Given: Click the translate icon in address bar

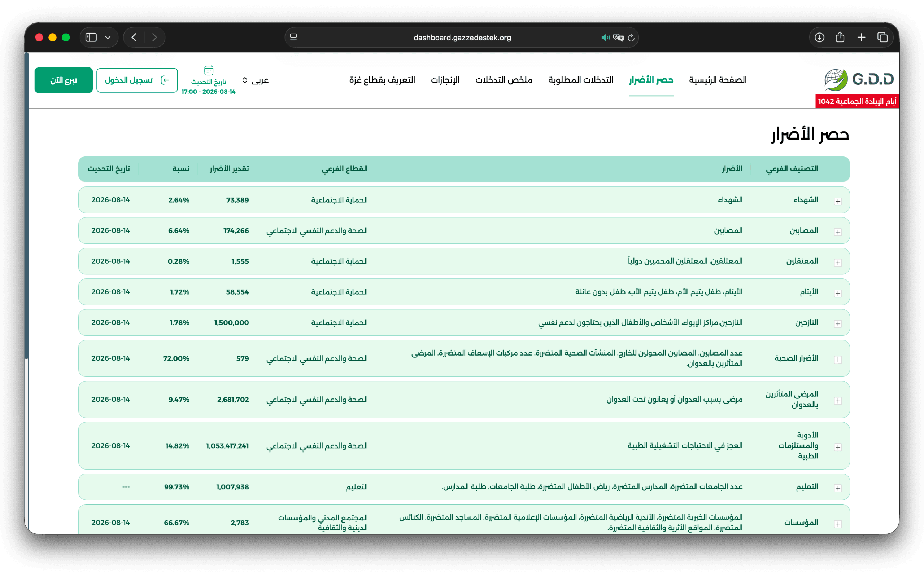Looking at the screenshot, I should (x=618, y=38).
